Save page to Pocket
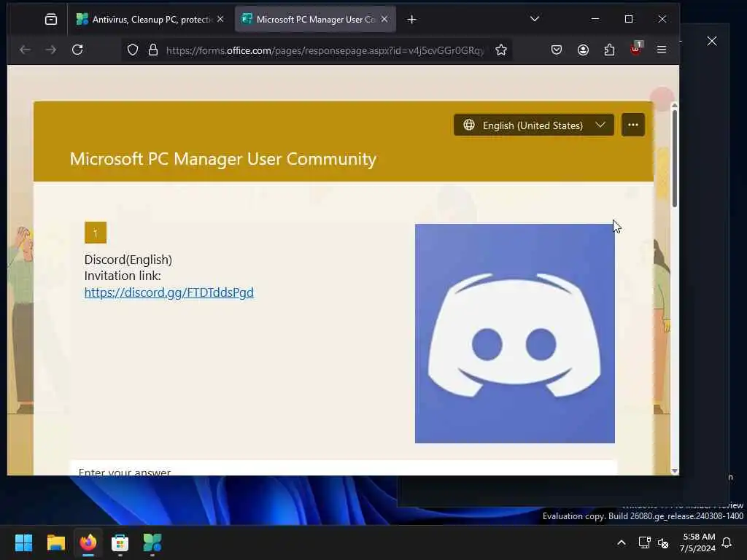This screenshot has height=560, width=747. click(x=557, y=50)
